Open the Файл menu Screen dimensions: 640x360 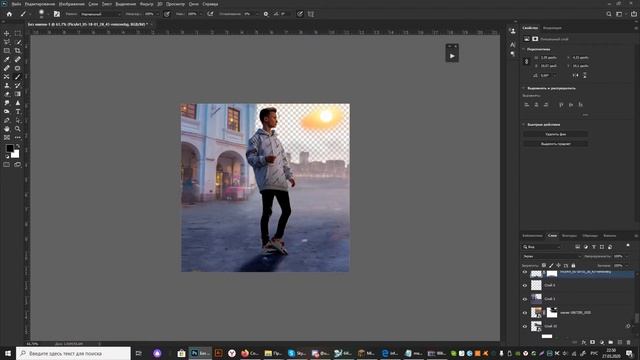point(16,4)
